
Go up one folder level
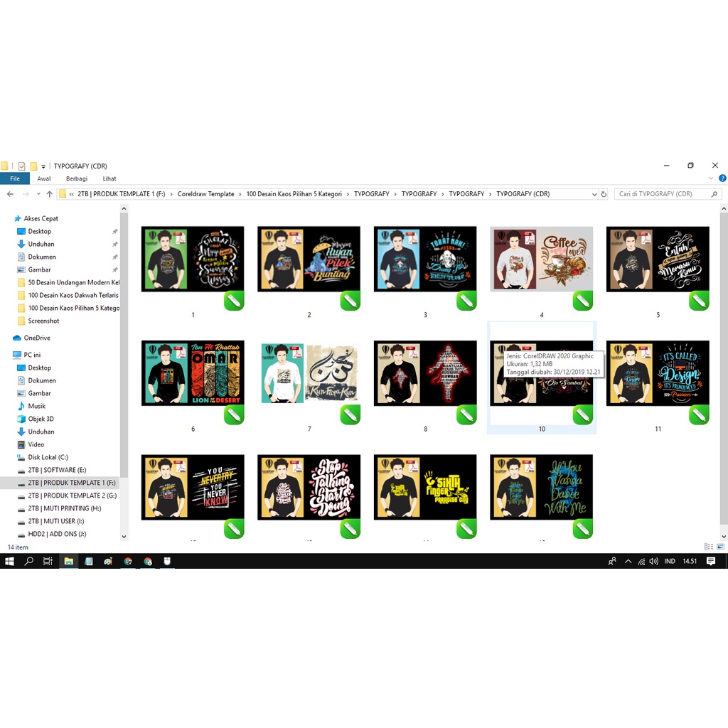pos(49,194)
